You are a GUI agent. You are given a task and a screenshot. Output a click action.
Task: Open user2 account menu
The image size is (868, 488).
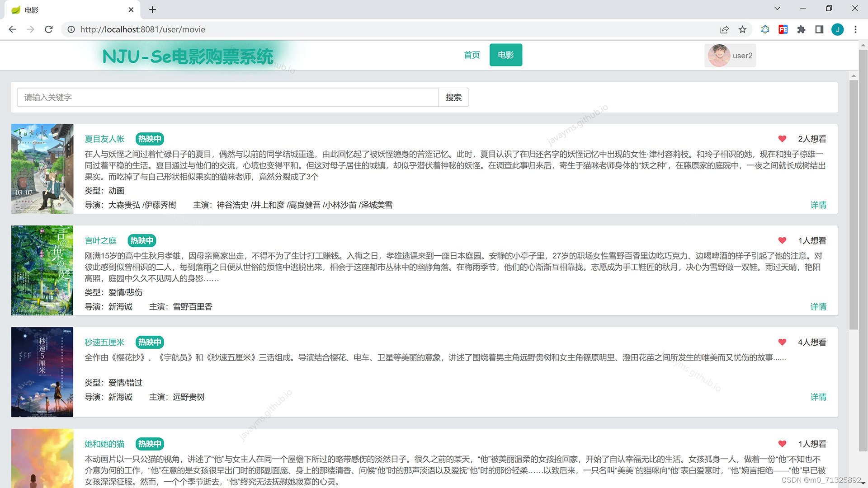(730, 56)
